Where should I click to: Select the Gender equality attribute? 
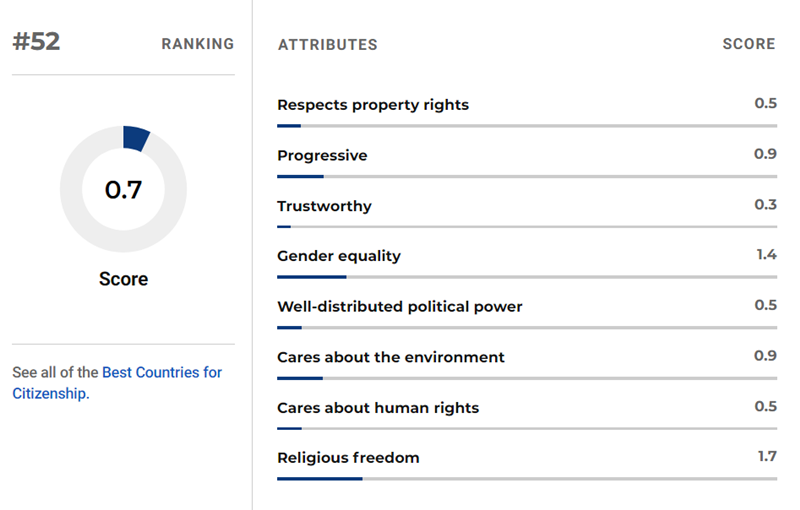pos(339,256)
